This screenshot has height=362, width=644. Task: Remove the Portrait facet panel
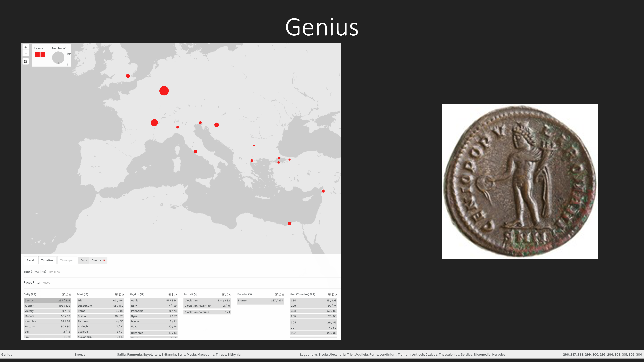(230, 294)
